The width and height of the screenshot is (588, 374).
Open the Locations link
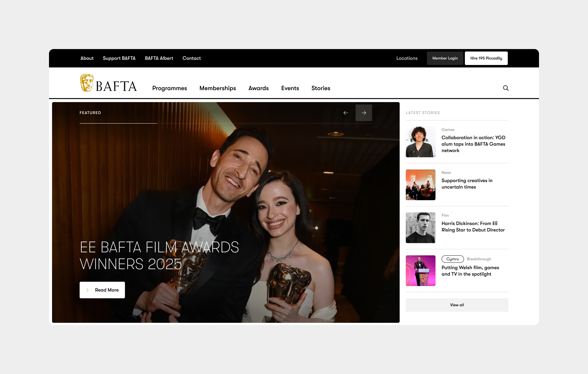[407, 58]
